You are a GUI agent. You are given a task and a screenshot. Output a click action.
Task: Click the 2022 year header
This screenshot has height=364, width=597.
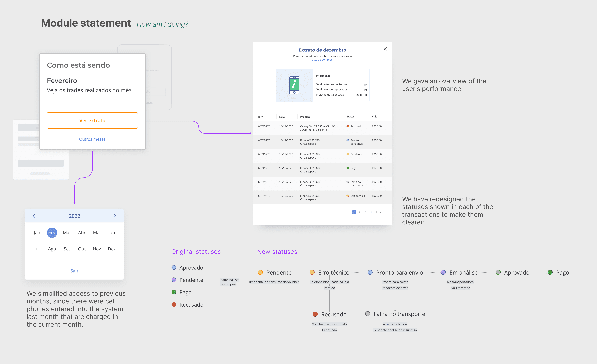pyautogui.click(x=74, y=216)
